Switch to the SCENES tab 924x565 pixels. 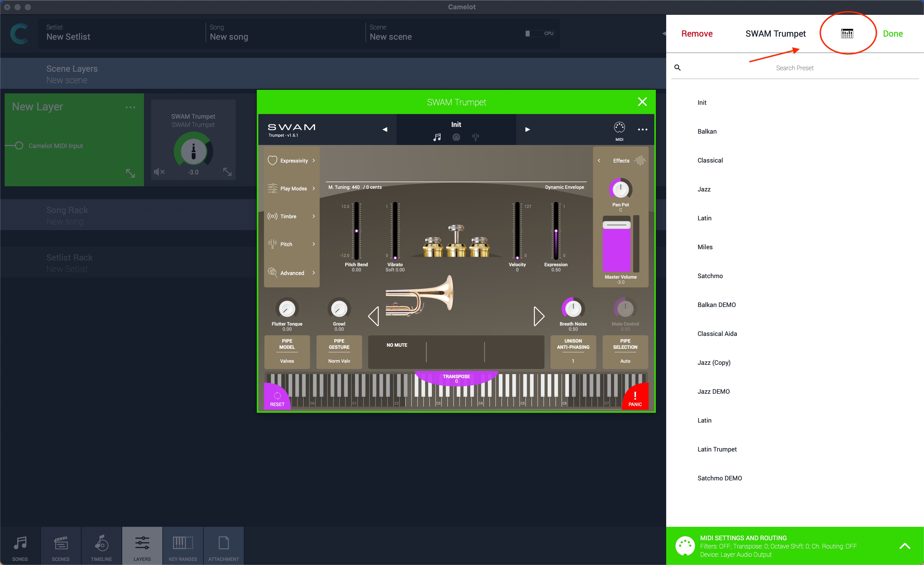(x=61, y=546)
